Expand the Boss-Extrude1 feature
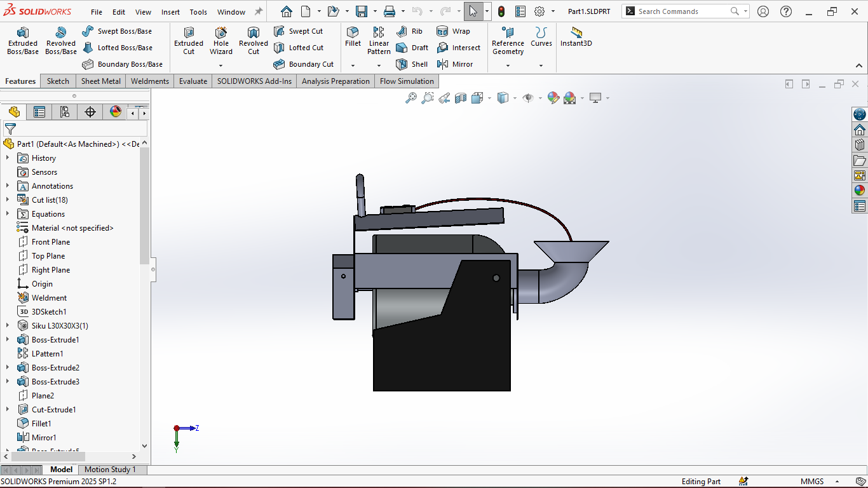Screen dimensions: 868x488 tap(8, 340)
